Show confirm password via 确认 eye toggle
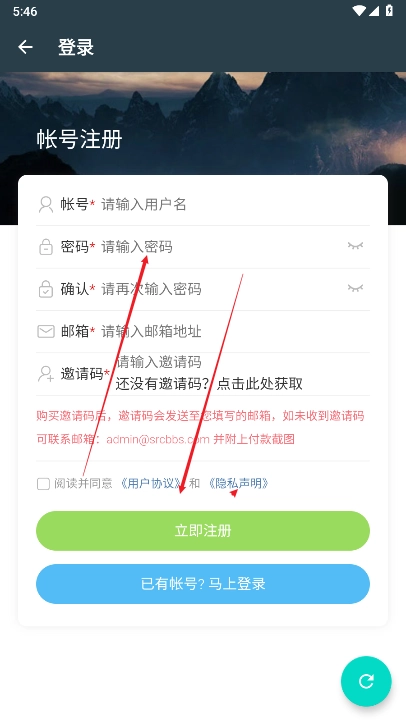The width and height of the screenshot is (406, 721). 355,288
